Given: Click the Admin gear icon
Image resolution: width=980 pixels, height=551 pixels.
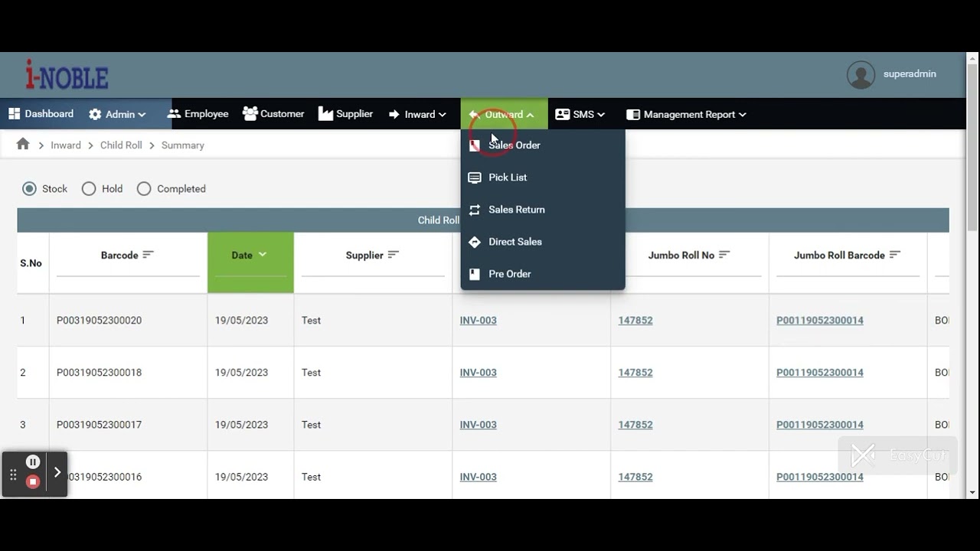Looking at the screenshot, I should pos(95,114).
